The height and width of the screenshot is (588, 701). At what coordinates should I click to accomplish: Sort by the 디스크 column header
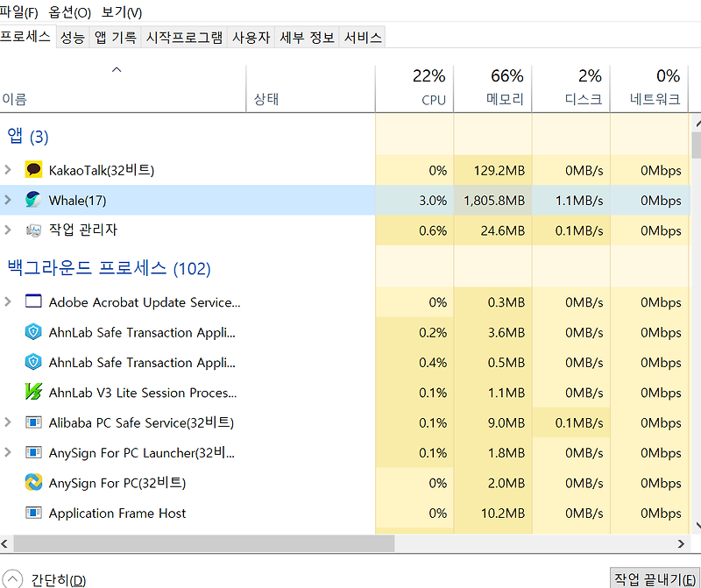coord(571,89)
